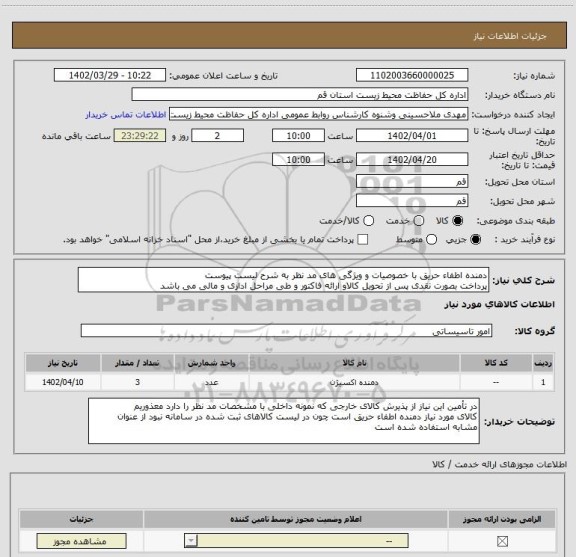The width and height of the screenshot is (576, 557).
Task: Select the کالا/خدمت radio button
Action: [368, 220]
